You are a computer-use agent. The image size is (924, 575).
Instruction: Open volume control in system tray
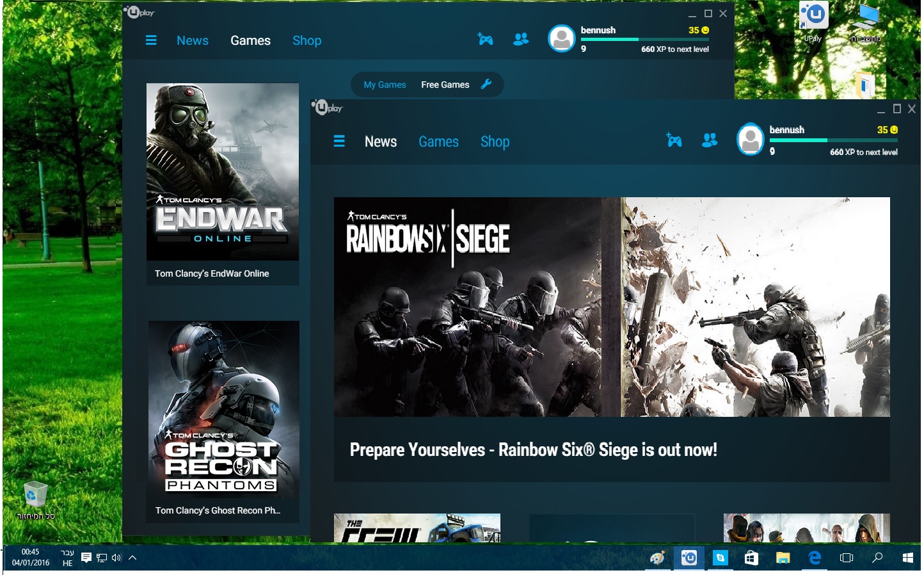coord(116,558)
